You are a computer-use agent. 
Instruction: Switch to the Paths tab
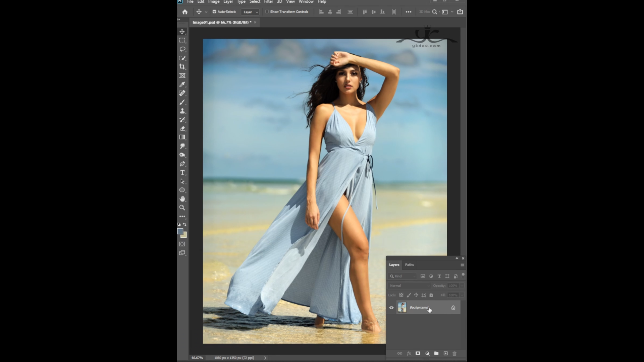[409, 265]
